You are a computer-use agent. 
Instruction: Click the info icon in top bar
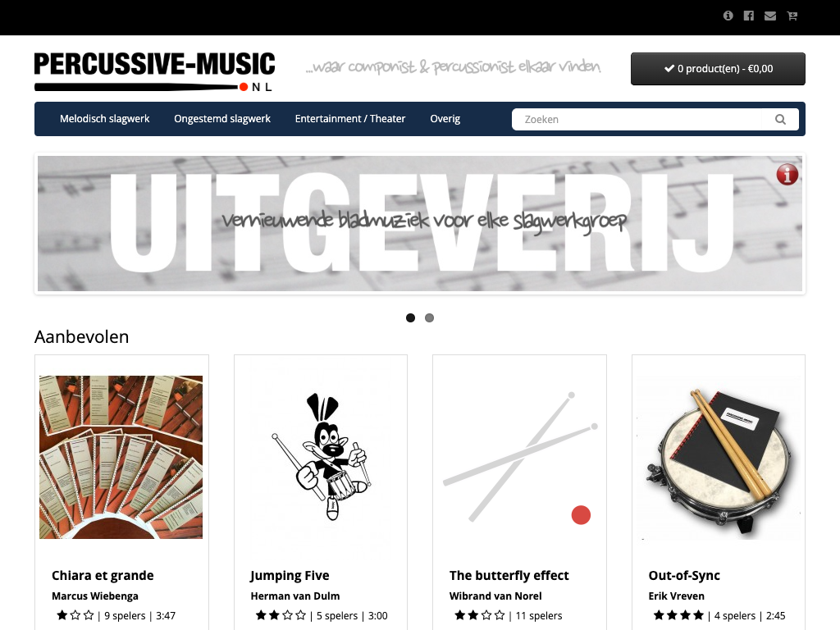(728, 16)
